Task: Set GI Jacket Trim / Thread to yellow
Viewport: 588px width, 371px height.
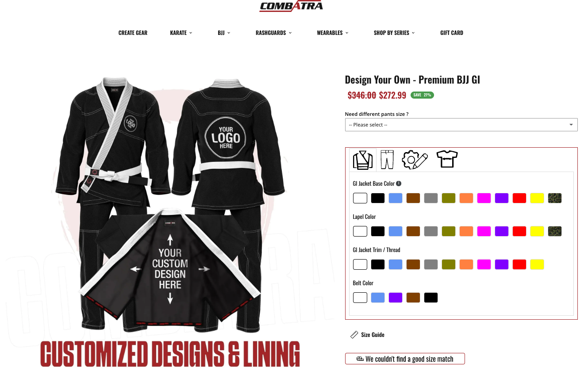Action: tap(537, 264)
